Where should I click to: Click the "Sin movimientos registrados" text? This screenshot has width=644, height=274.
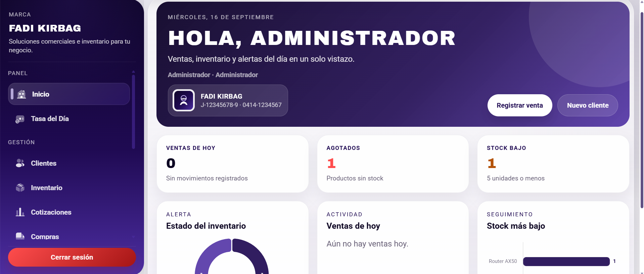207,178
